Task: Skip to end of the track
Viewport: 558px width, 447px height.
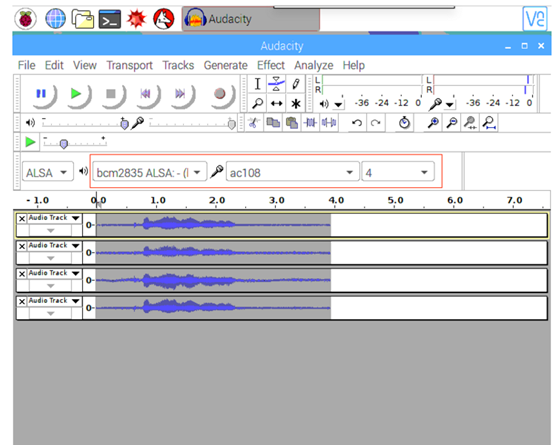Action: (x=180, y=94)
